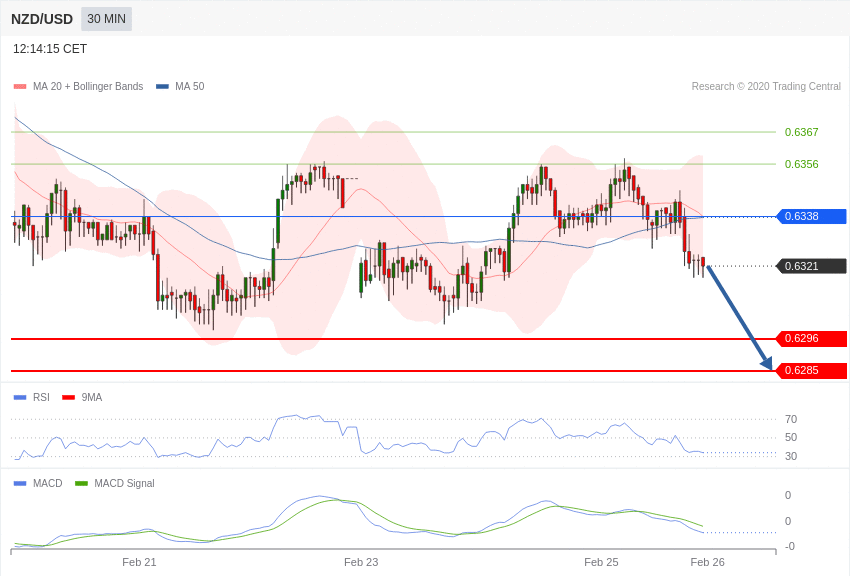Click the MA 20 + Bollinger Bands legend label
Screen dimensions: 850x576
point(88,86)
